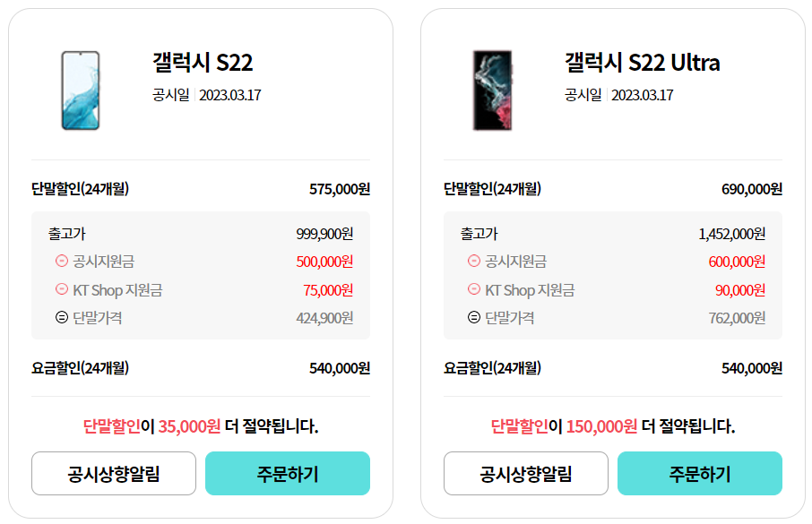Click the 출고가 price 999,900원
812x524 pixels.
(327, 235)
